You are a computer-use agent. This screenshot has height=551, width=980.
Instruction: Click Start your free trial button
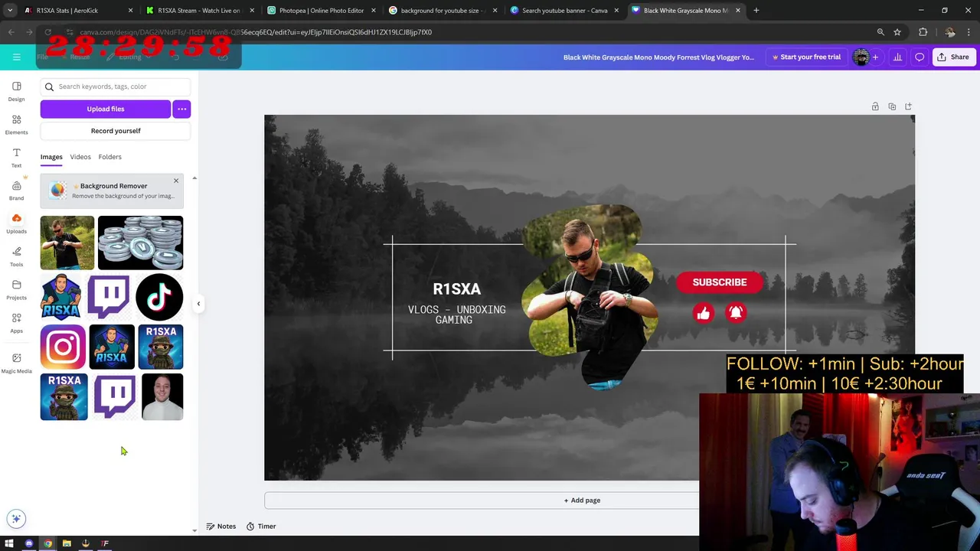coord(806,57)
